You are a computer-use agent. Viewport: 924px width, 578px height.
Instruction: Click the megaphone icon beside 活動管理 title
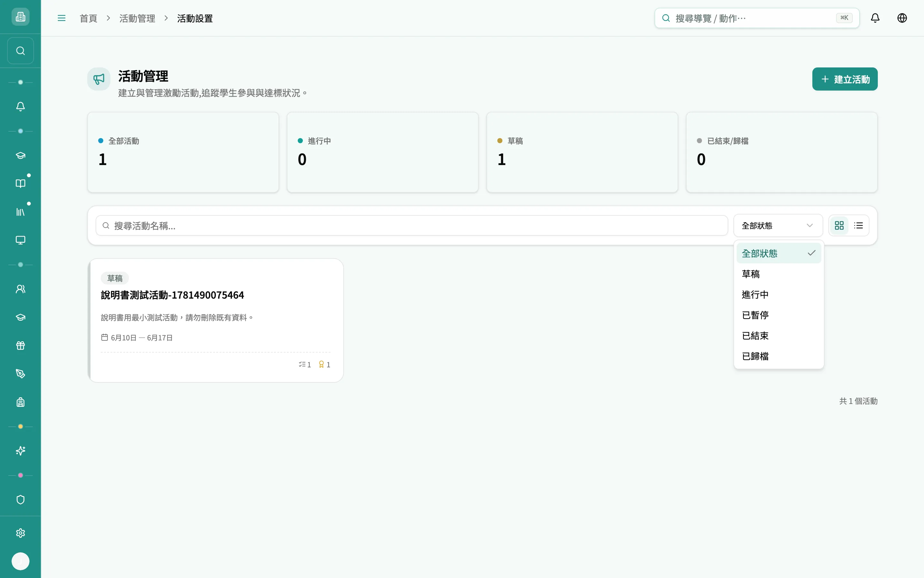99,79
